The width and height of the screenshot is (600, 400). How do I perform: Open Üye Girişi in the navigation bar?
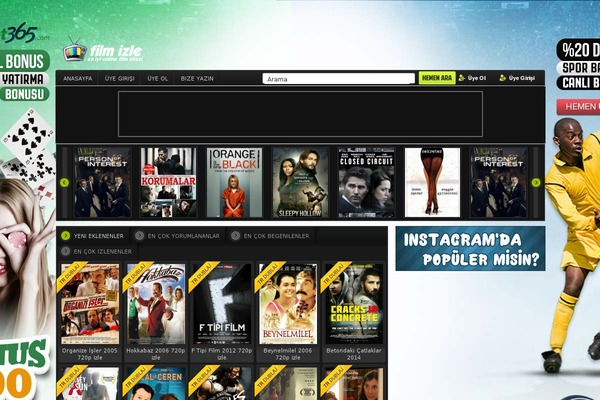tap(120, 78)
